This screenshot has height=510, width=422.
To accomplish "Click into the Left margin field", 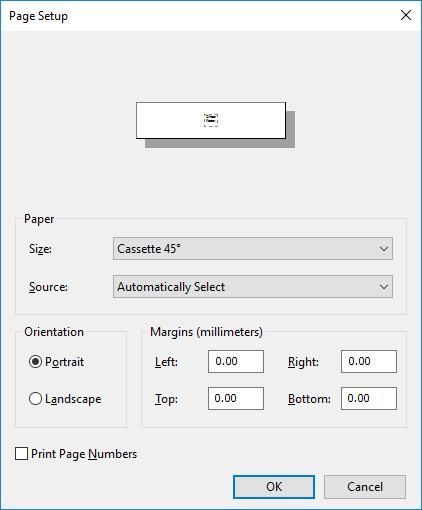I will click(236, 361).
